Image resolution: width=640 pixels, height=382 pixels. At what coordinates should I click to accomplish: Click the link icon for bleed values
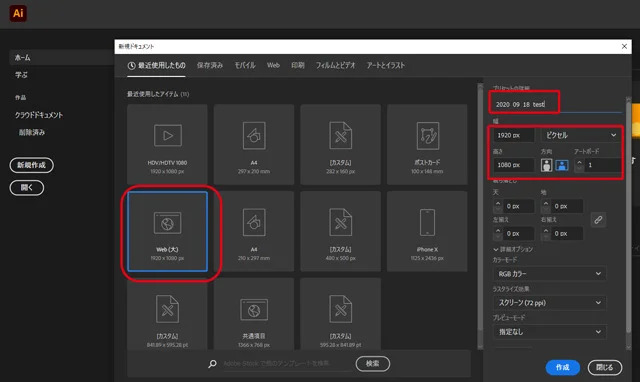[598, 220]
